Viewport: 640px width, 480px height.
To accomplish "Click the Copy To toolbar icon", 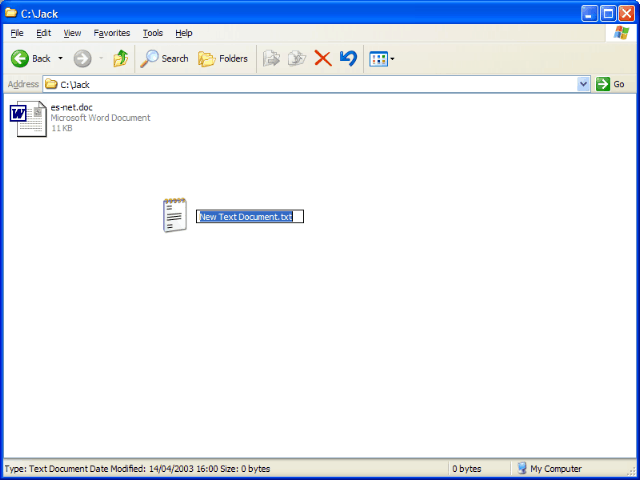I will 297,58.
